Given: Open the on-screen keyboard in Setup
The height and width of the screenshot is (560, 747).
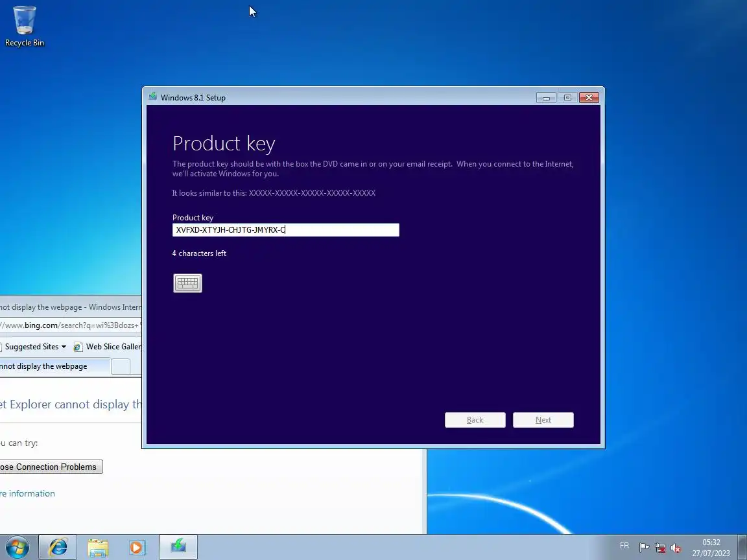Looking at the screenshot, I should [187, 283].
